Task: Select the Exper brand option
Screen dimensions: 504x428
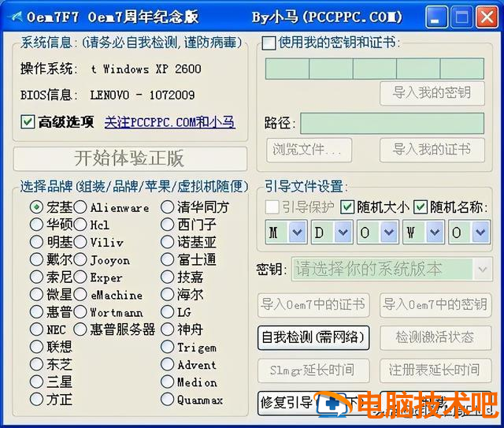Action: tap(80, 277)
